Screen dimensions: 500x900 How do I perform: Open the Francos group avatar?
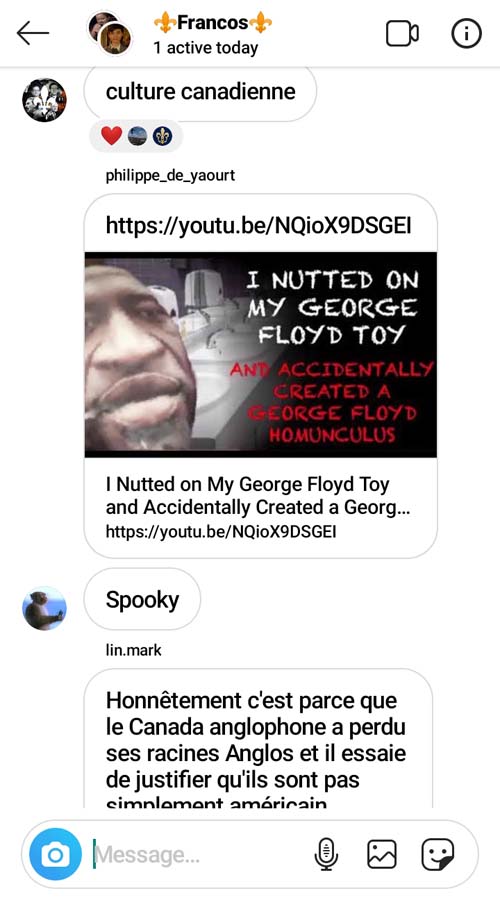(109, 33)
